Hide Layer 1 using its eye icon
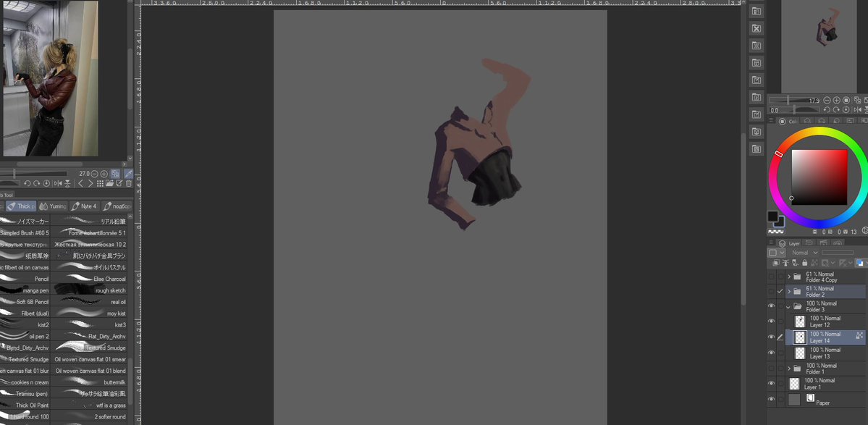Screen dimensions: 868x425 click(771, 384)
